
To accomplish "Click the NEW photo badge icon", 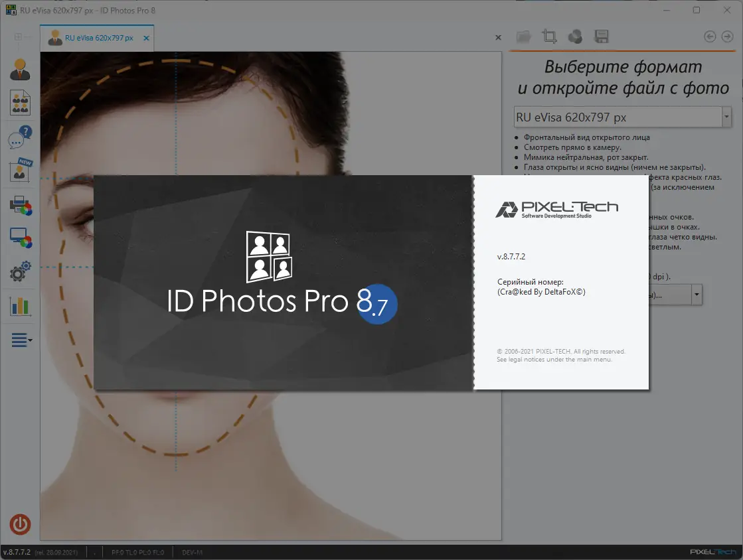I will pyautogui.click(x=20, y=171).
